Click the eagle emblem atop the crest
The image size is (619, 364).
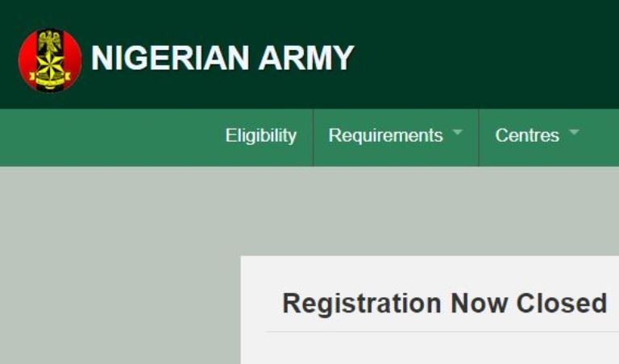click(49, 40)
